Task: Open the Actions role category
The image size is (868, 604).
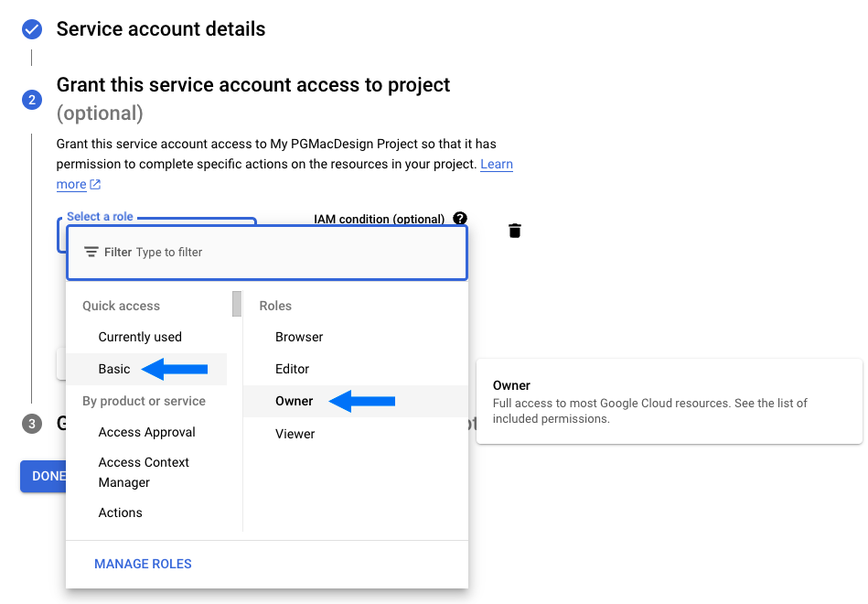Action: [120, 512]
